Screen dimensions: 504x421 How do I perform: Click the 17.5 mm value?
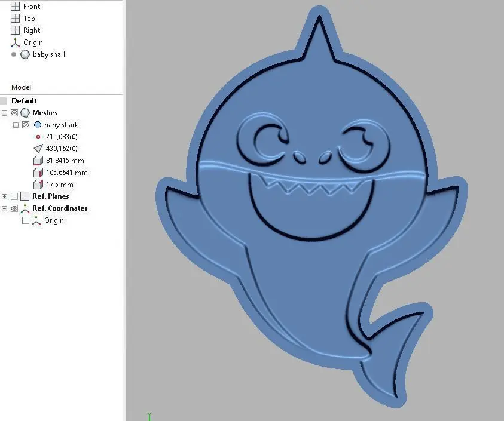[59, 185]
